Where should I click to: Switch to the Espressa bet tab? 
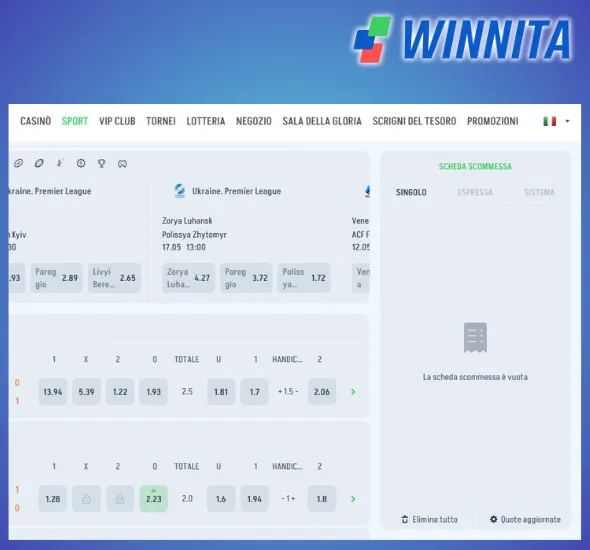(x=475, y=192)
